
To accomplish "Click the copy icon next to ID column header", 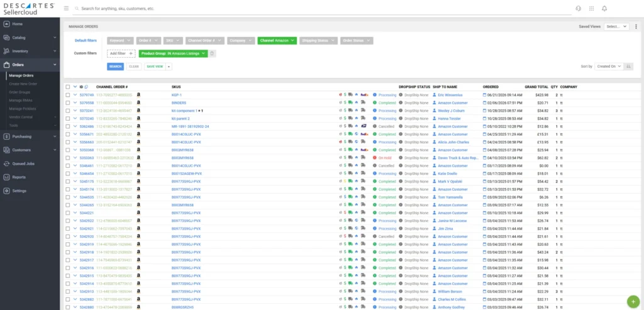I will tap(86, 87).
